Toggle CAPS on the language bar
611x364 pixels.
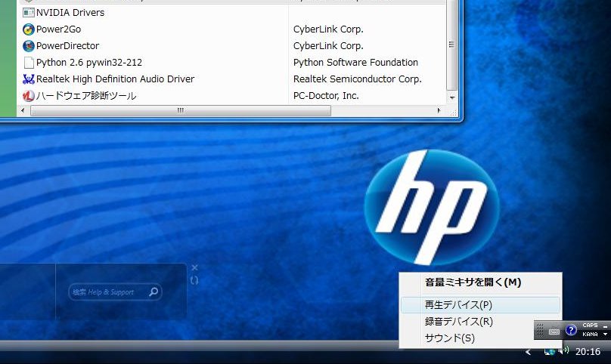[x=590, y=325]
